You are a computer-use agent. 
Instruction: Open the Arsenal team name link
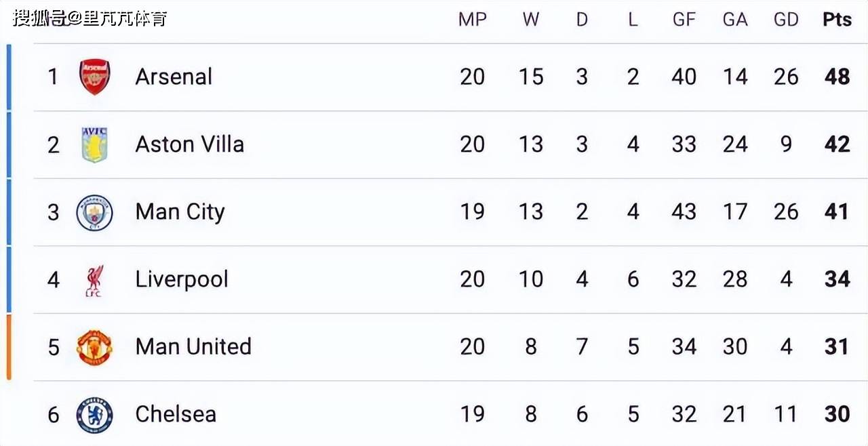(174, 77)
